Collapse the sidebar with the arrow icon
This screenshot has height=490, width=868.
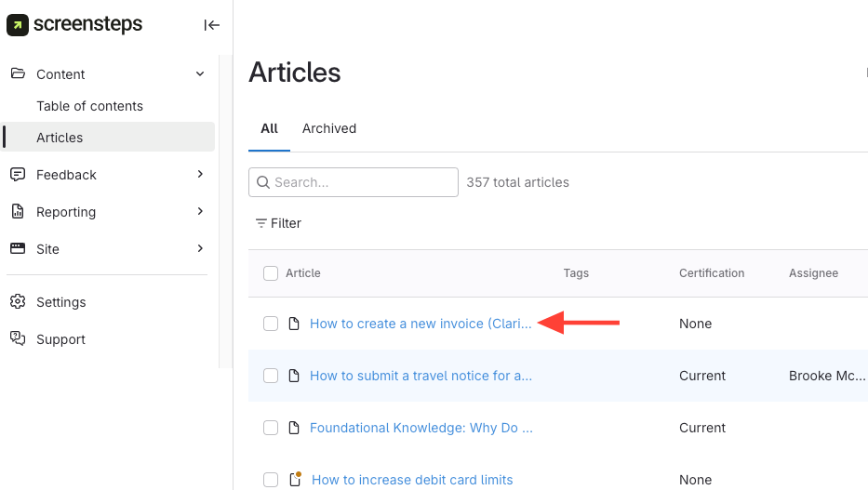coord(212,25)
